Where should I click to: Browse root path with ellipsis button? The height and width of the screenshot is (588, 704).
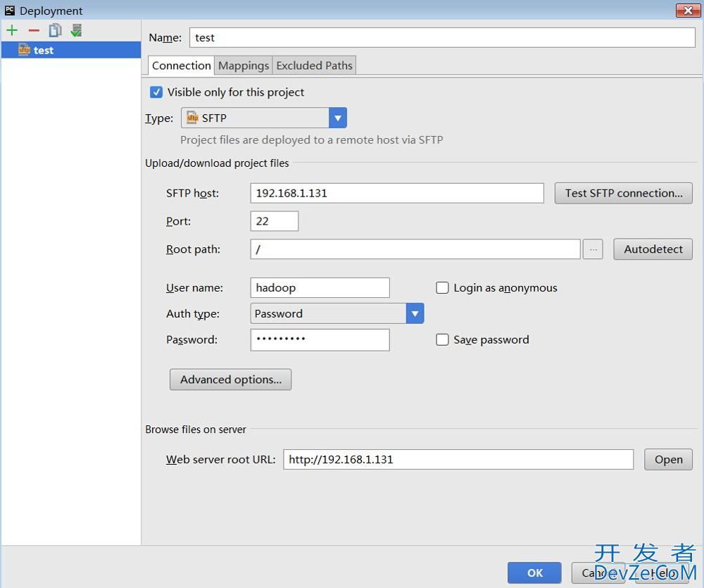point(593,249)
